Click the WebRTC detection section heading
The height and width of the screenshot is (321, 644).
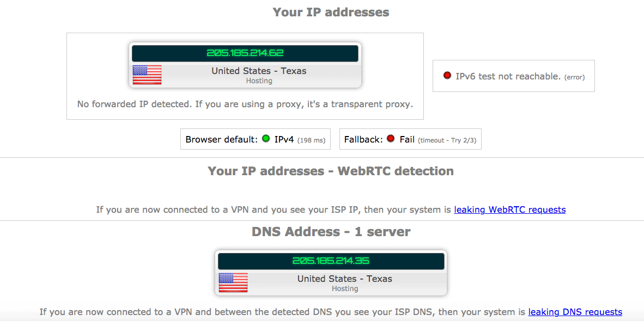(x=331, y=171)
